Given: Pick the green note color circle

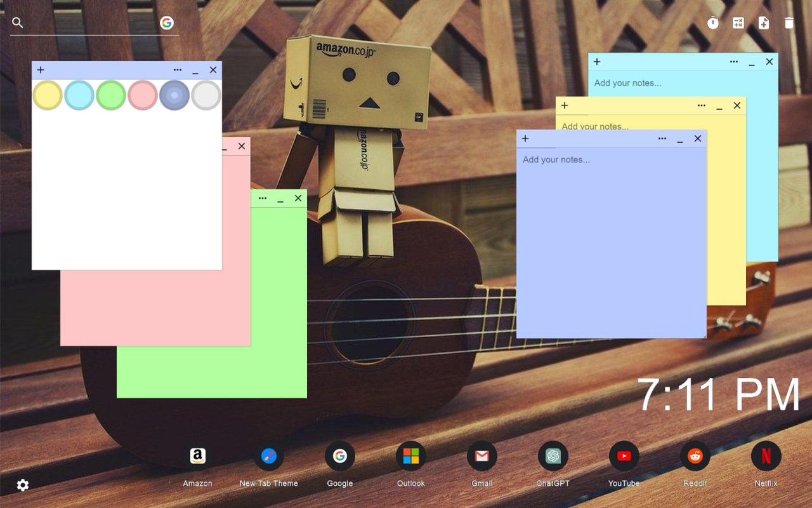Looking at the screenshot, I should click(111, 95).
